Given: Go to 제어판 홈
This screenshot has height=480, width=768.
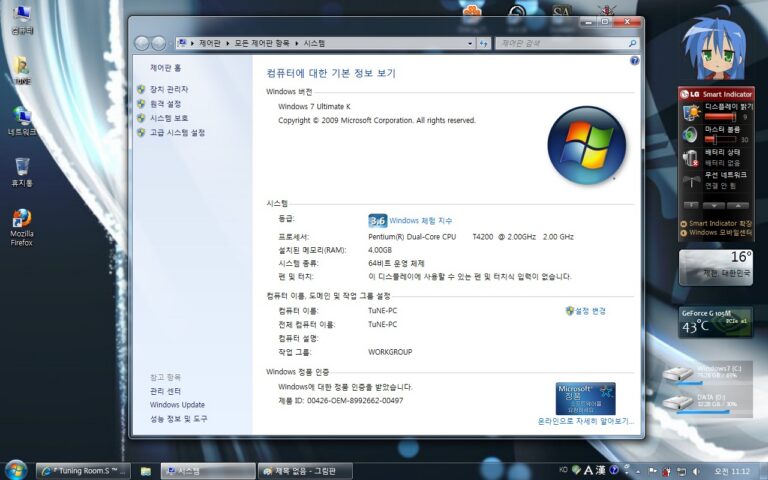Looking at the screenshot, I should click(x=166, y=68).
